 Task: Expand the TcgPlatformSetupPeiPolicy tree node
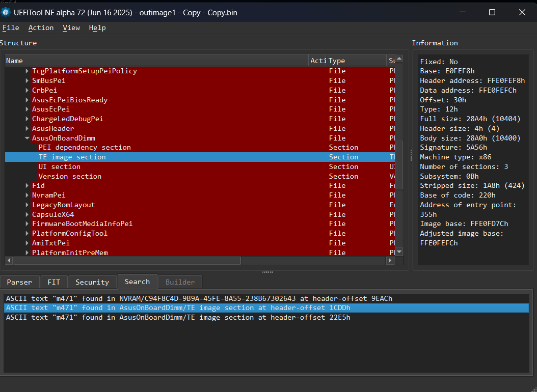(27, 71)
